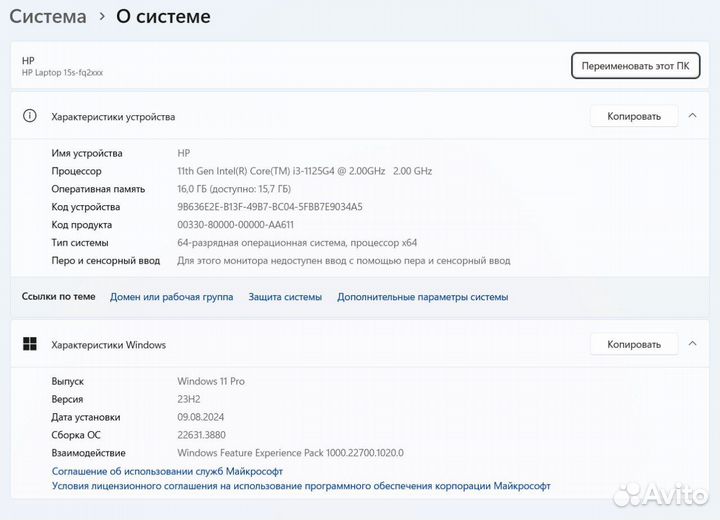Screen dimensions: 720x520
Task: Select the device ID 9B636E2E-B13F text
Action: (x=270, y=207)
